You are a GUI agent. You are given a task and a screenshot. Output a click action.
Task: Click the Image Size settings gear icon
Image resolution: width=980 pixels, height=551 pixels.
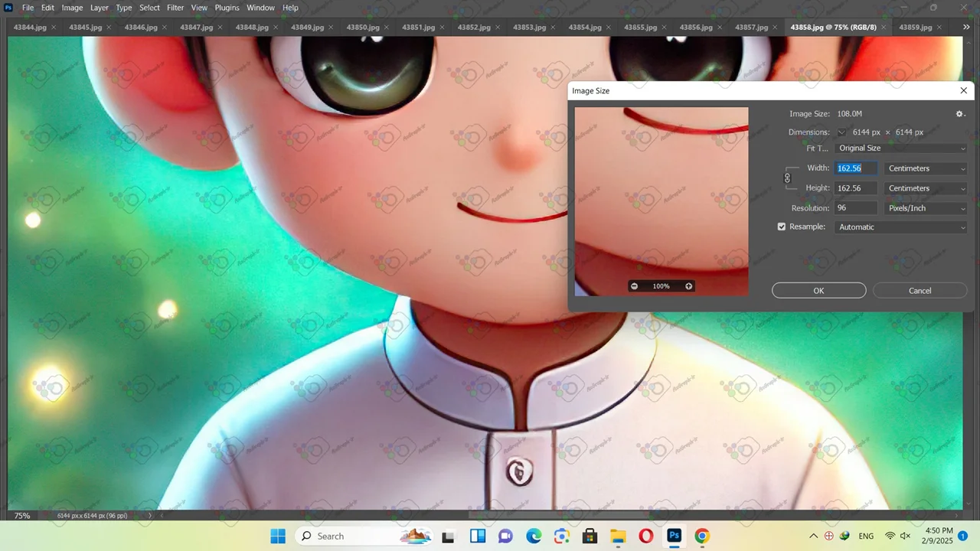click(960, 114)
